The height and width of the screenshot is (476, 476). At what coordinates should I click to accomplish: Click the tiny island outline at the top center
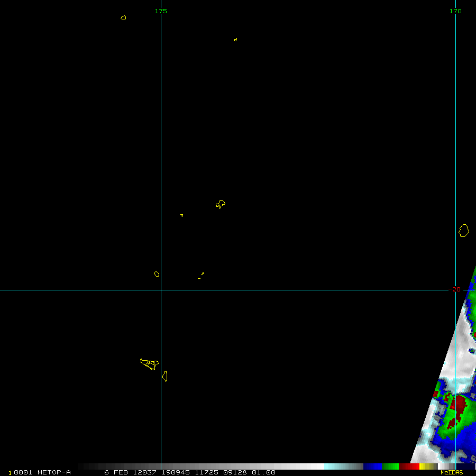click(235, 40)
